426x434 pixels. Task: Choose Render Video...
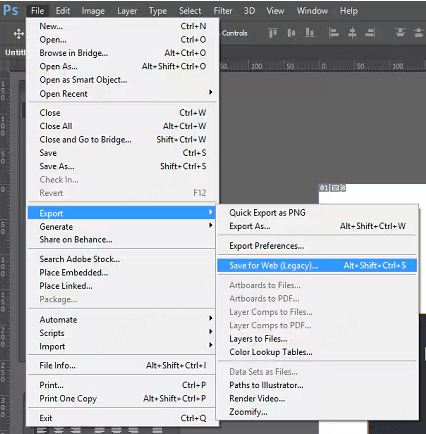click(x=317, y=398)
